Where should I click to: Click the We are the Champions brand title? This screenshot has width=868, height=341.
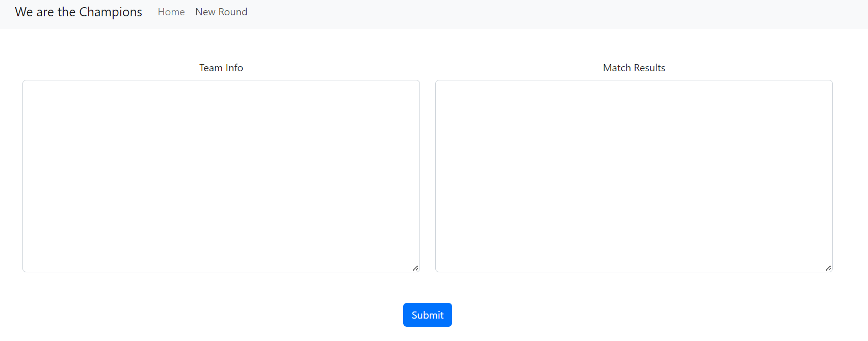[x=78, y=12]
